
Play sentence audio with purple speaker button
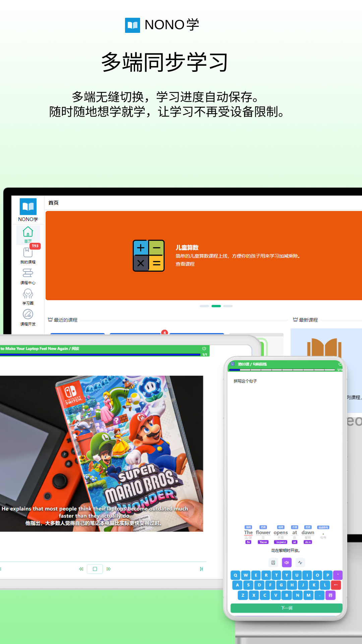tap(287, 562)
